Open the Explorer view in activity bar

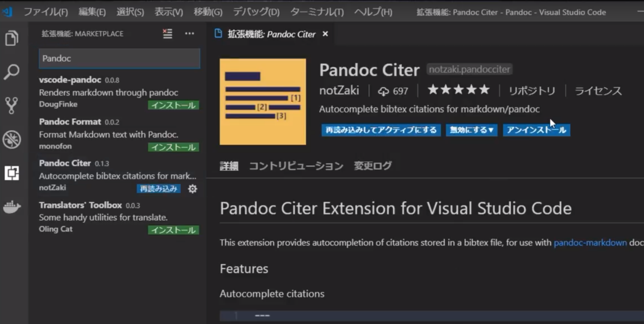click(12, 38)
